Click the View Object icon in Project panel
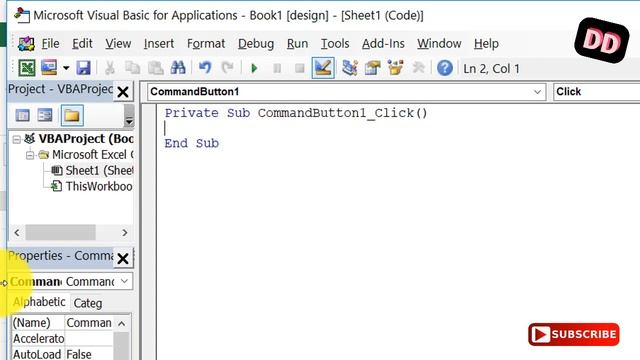640x360 pixels. click(45, 116)
